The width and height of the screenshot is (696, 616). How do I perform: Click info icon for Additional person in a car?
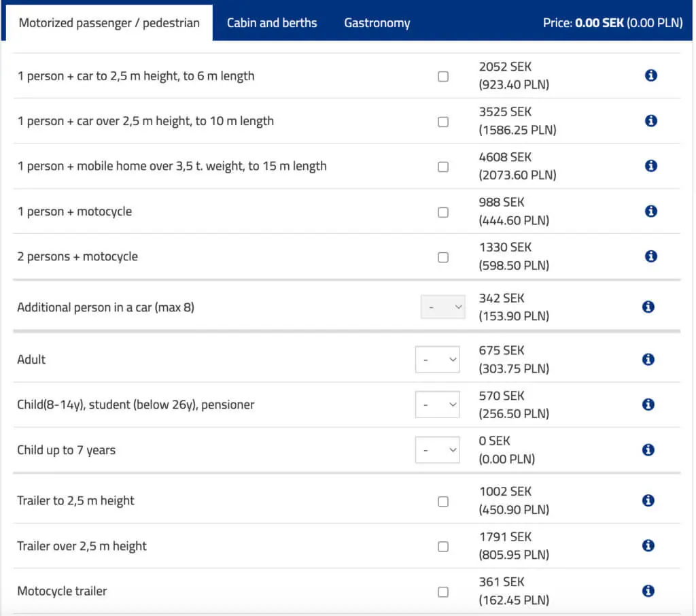[x=648, y=307]
